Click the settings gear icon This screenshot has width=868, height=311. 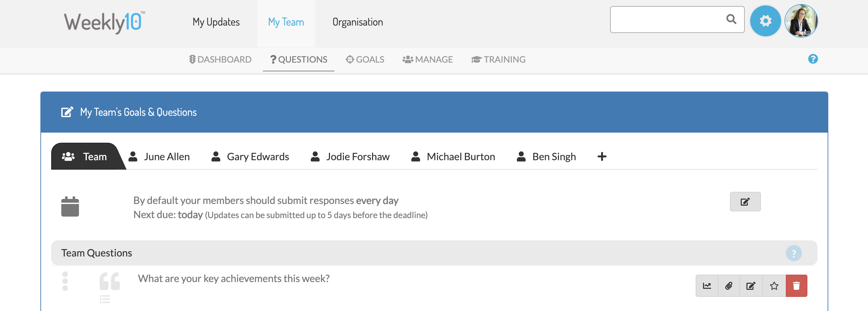pyautogui.click(x=765, y=21)
